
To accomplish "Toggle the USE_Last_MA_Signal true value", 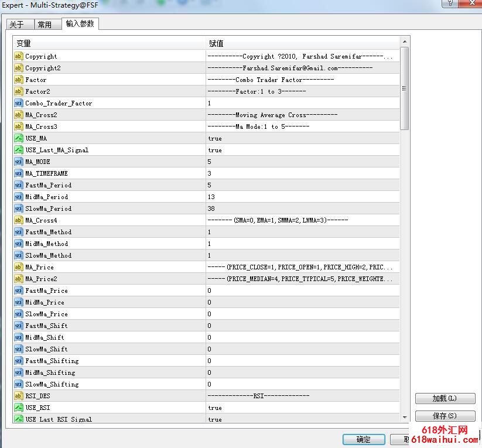I will pos(215,150).
